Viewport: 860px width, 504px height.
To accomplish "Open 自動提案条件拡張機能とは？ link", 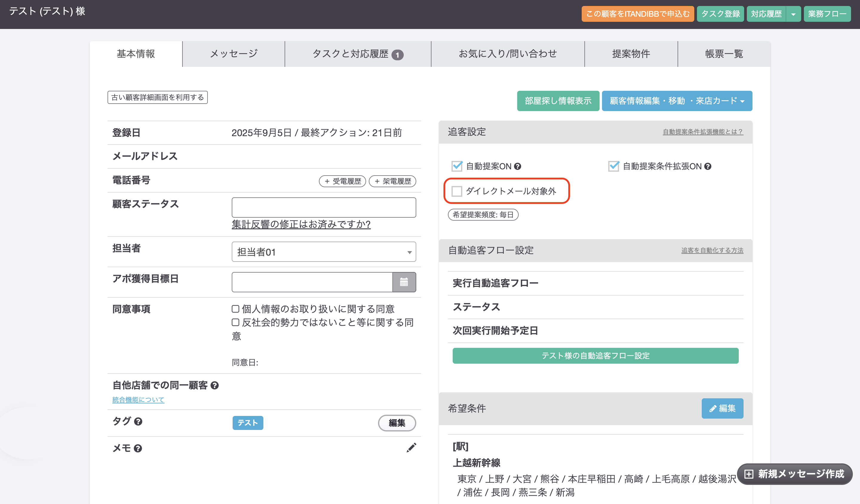I will click(x=703, y=132).
